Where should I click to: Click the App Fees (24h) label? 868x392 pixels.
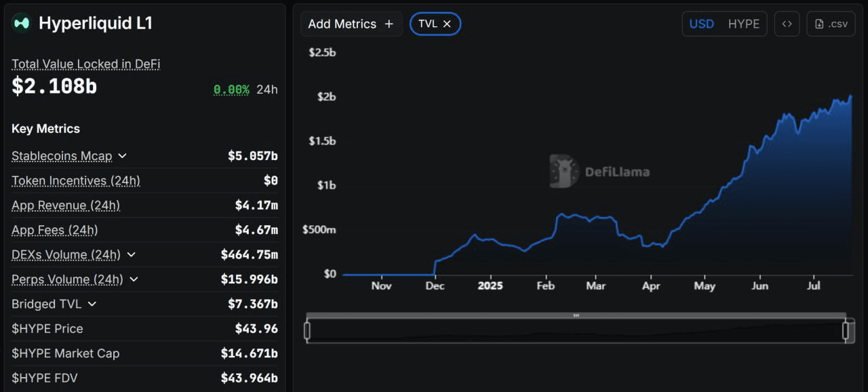pyautogui.click(x=55, y=230)
